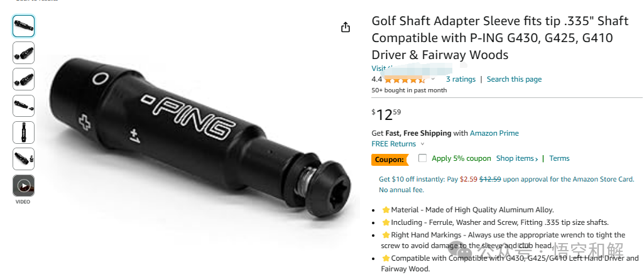Click Search this page link

[514, 79]
